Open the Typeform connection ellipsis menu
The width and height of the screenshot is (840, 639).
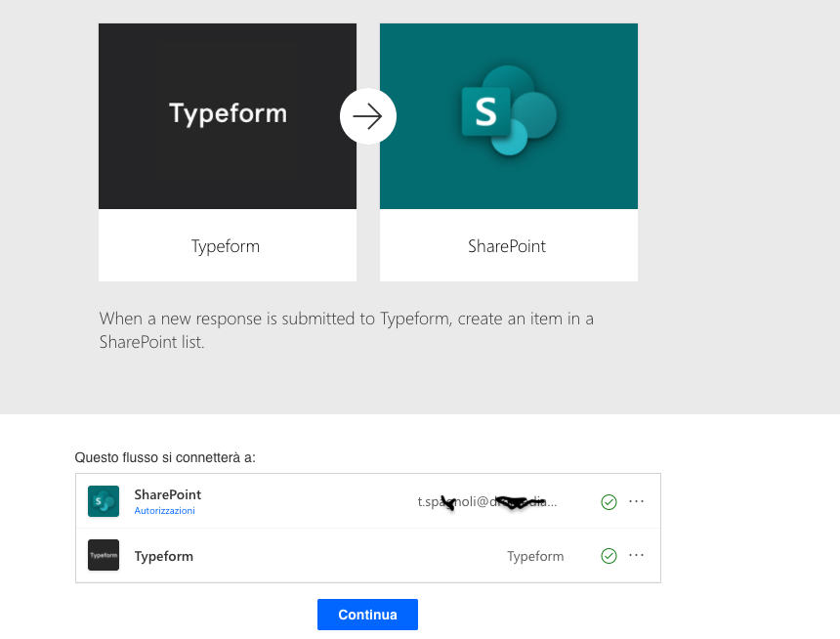point(636,555)
